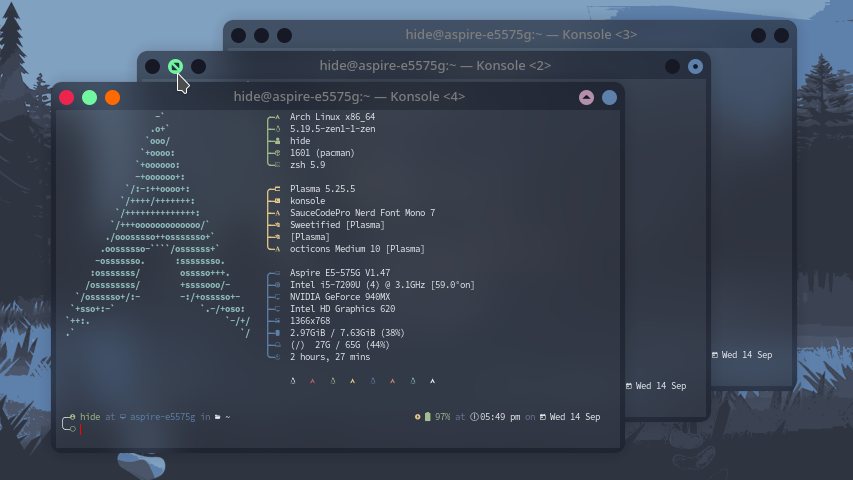The height and width of the screenshot is (480, 853).
Task: Click the Konsole <2> window title
Action: pyautogui.click(x=435, y=66)
